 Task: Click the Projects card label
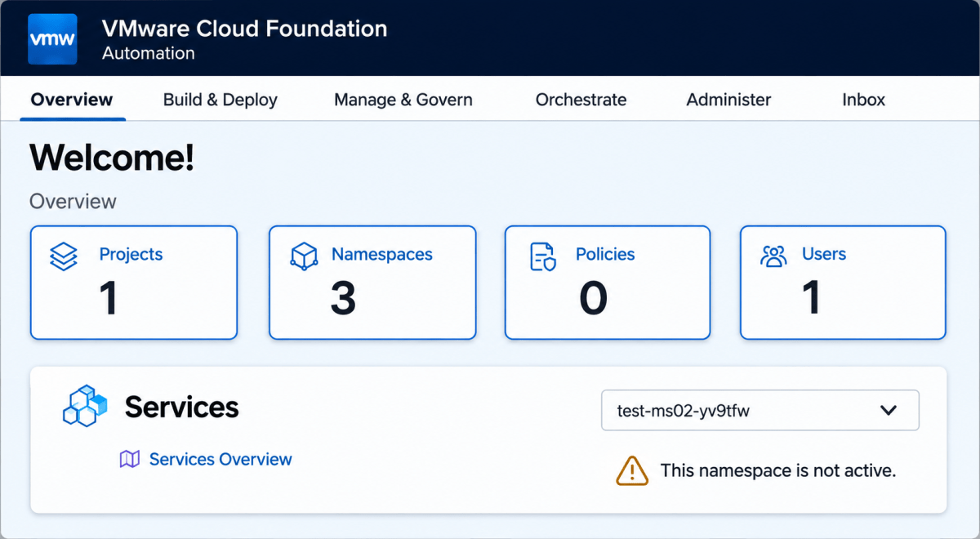pyautogui.click(x=131, y=254)
